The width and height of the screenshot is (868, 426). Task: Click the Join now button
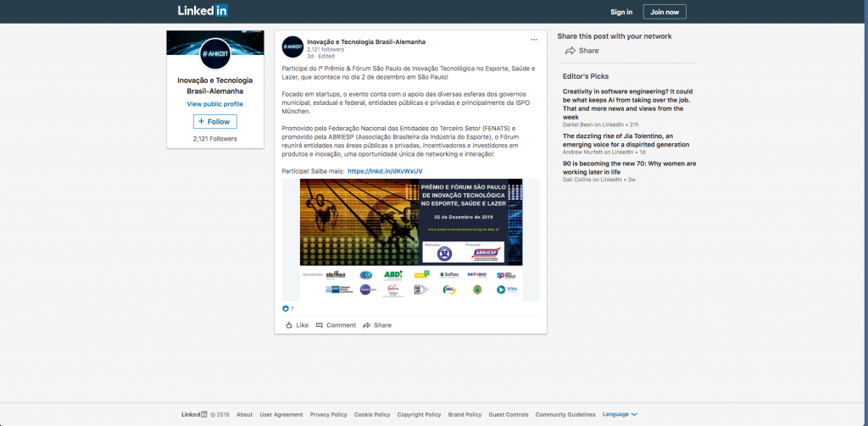coord(665,12)
